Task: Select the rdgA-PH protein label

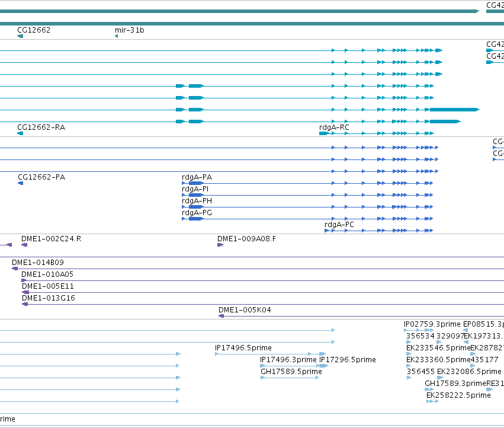Action: (x=197, y=201)
